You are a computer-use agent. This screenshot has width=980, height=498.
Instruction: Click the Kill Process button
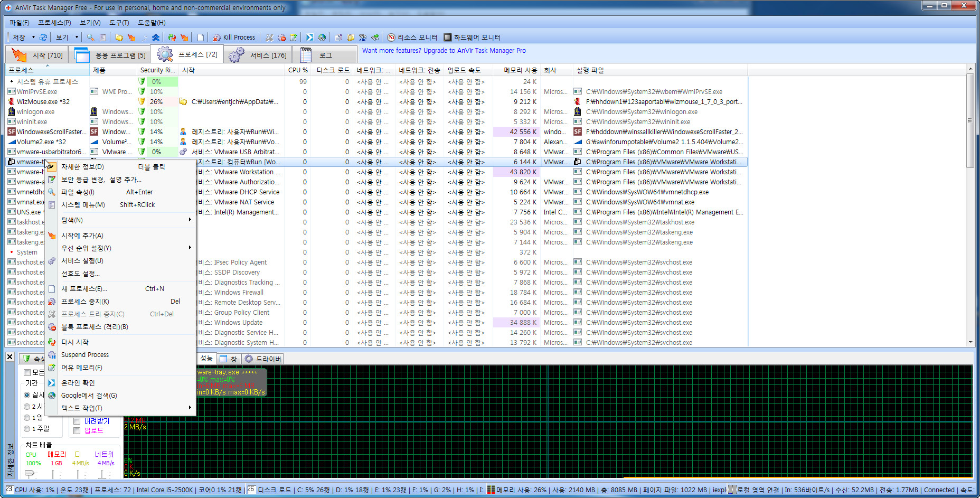point(234,37)
